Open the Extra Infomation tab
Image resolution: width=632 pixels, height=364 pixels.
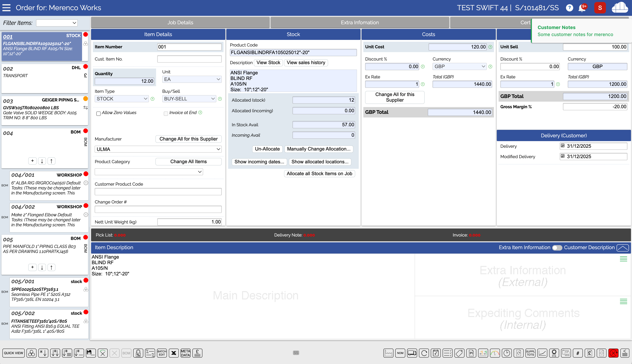pos(360,22)
